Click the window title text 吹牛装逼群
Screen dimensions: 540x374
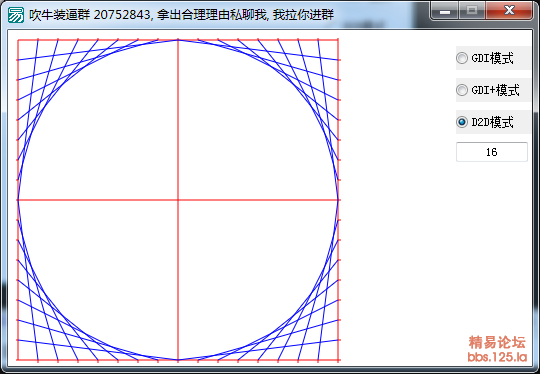click(x=60, y=15)
